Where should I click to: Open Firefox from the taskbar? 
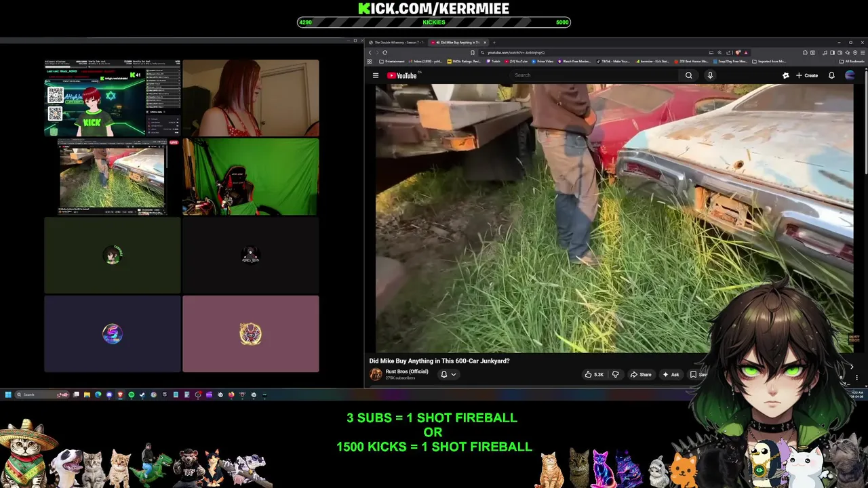[x=231, y=394]
